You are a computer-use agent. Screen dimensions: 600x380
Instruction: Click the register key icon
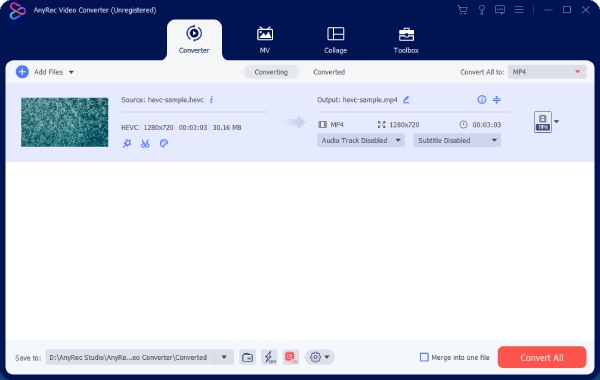click(482, 10)
